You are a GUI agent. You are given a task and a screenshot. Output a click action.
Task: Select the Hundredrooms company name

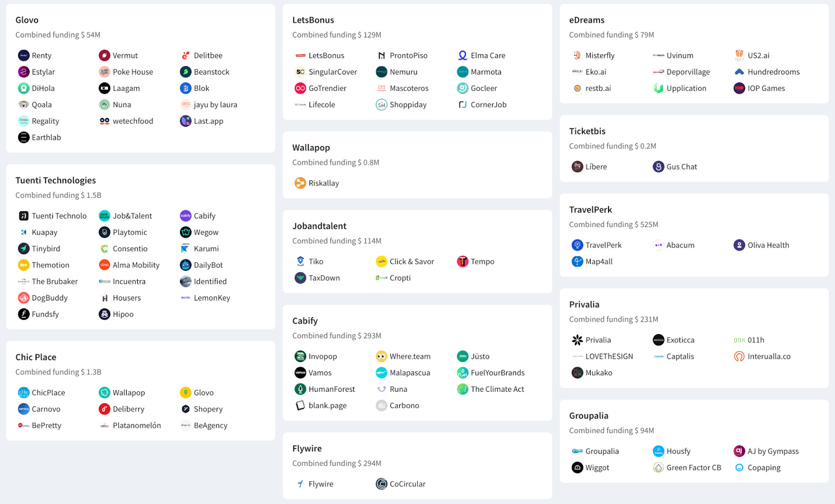[773, 72]
